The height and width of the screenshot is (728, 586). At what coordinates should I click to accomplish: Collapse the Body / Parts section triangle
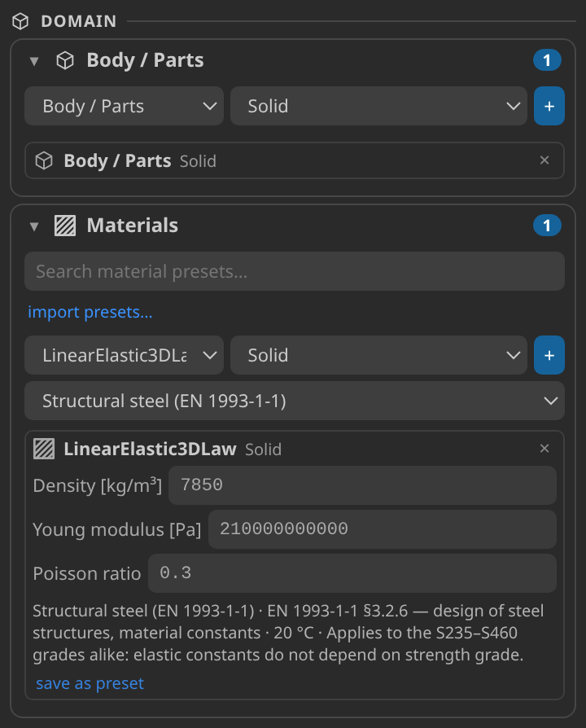(x=34, y=61)
